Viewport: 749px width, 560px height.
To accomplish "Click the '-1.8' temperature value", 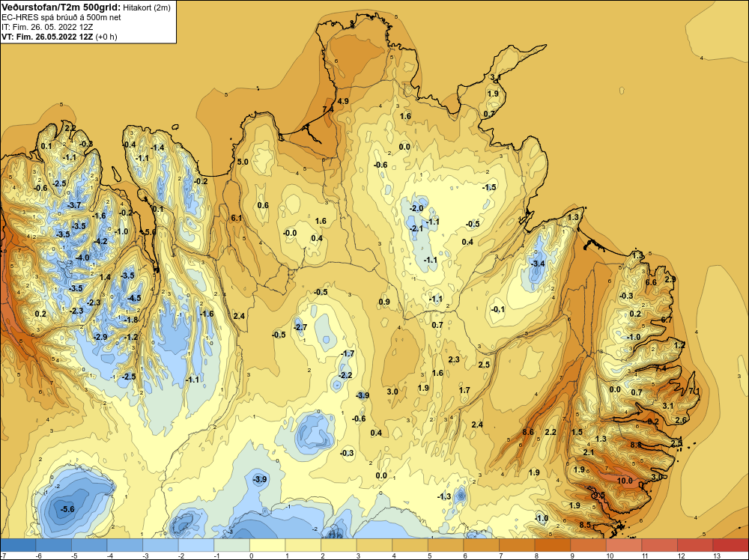I will 131,320.
